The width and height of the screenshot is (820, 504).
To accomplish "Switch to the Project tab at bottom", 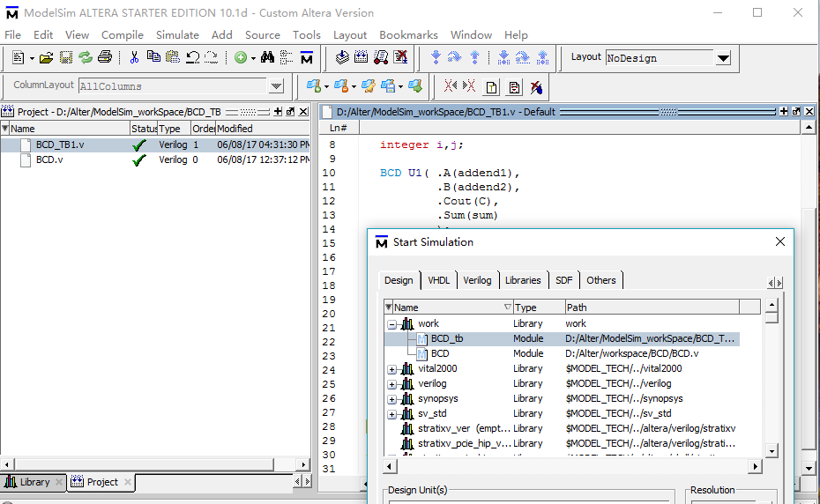I will 101,482.
